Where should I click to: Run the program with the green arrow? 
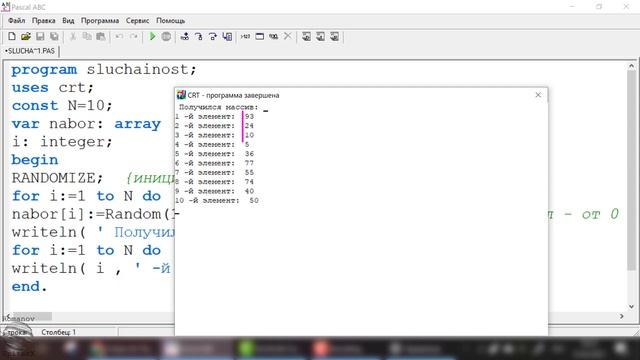152,37
